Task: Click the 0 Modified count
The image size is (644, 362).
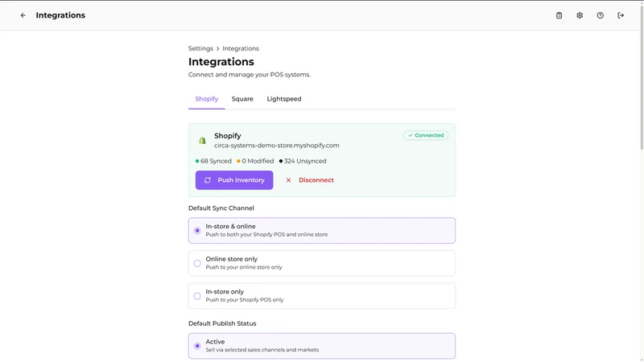Action: click(255, 161)
